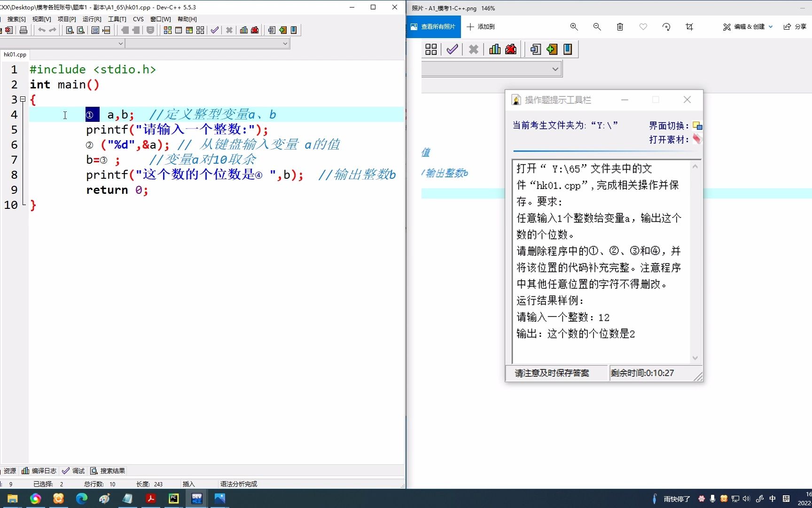Zoom in on the photo in Photos
The height and width of the screenshot is (508, 812).
tap(574, 27)
